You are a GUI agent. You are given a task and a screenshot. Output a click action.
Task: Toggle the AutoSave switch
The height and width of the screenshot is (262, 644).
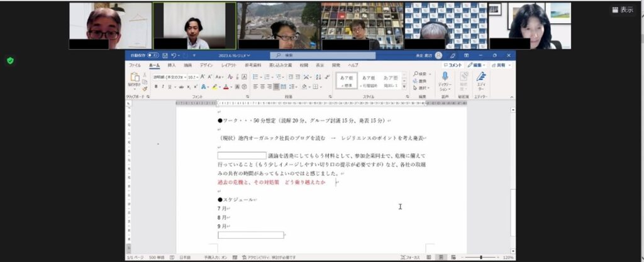(153, 55)
